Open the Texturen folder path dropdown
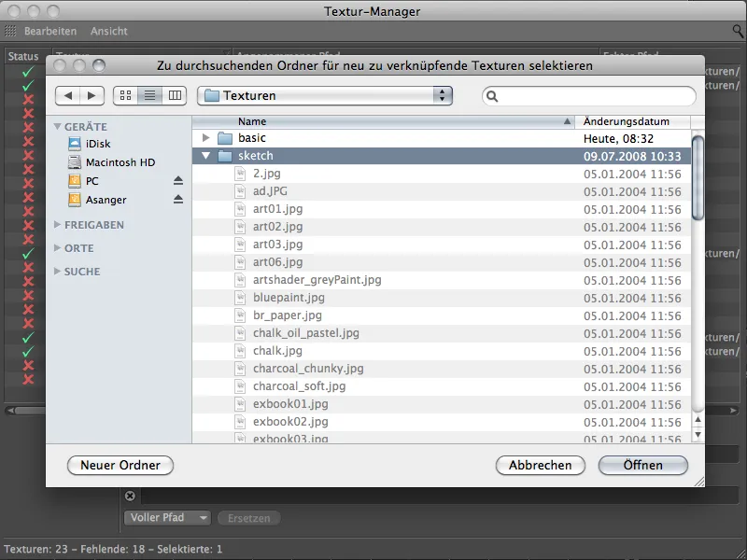Image resolution: width=747 pixels, height=560 pixels. tap(324, 96)
